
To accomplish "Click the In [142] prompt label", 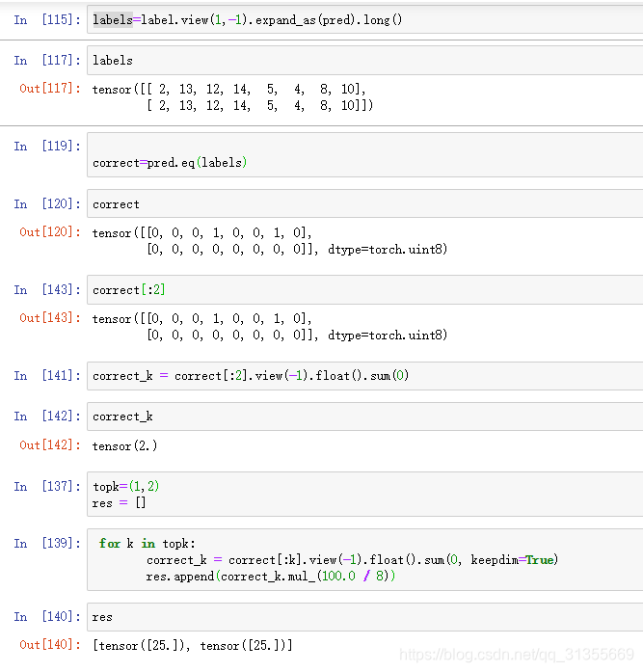I will [46, 417].
